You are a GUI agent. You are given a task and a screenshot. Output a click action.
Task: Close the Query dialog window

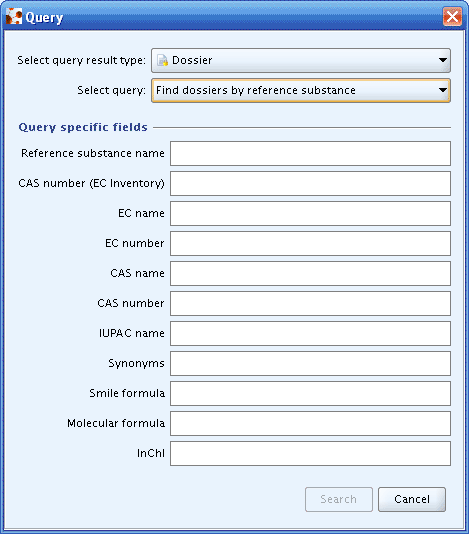pos(452,16)
